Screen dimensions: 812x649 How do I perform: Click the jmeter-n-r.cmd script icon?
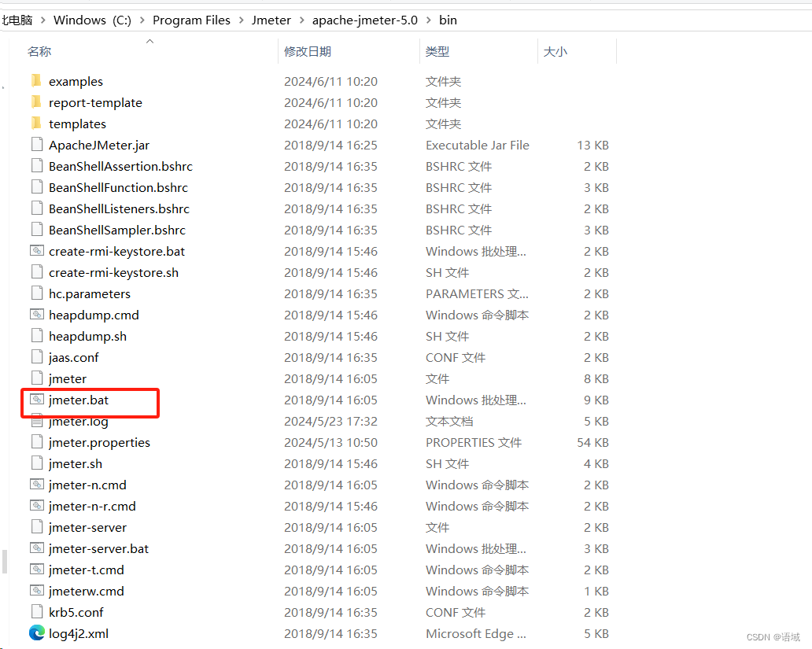(x=37, y=506)
